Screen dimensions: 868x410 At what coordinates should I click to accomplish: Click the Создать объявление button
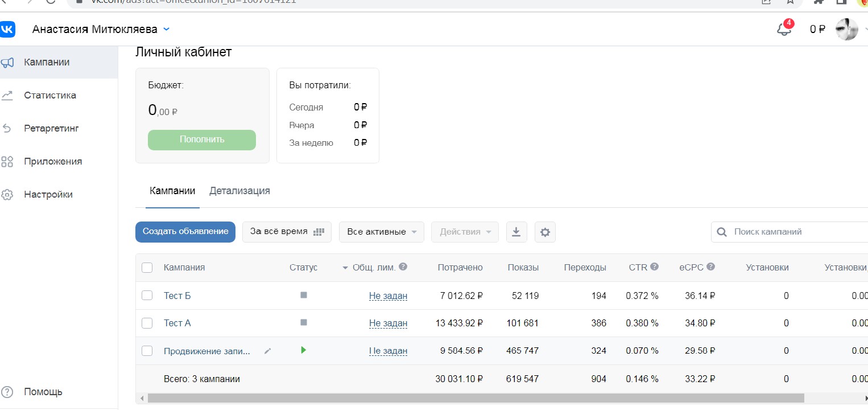185,232
